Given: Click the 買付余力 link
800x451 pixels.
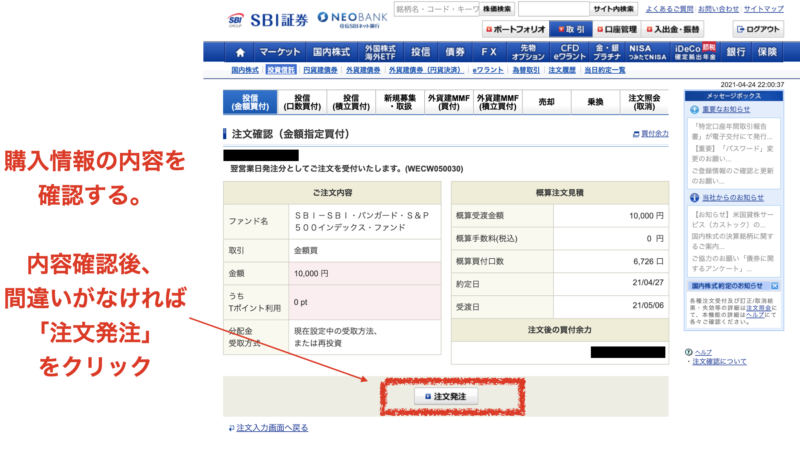Looking at the screenshot, I should pyautogui.click(x=655, y=134).
